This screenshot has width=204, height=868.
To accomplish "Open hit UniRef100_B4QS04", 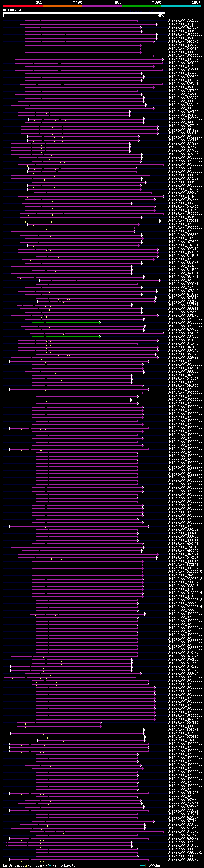I will coord(183,340).
